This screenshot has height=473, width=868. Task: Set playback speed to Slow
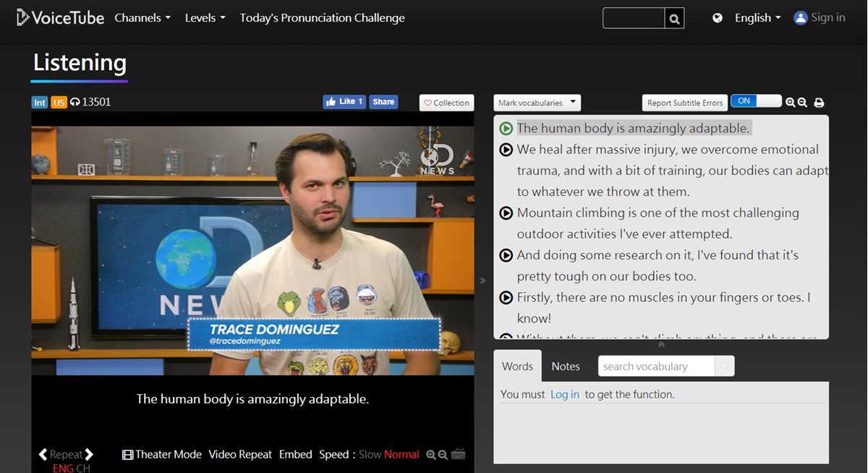[370, 454]
